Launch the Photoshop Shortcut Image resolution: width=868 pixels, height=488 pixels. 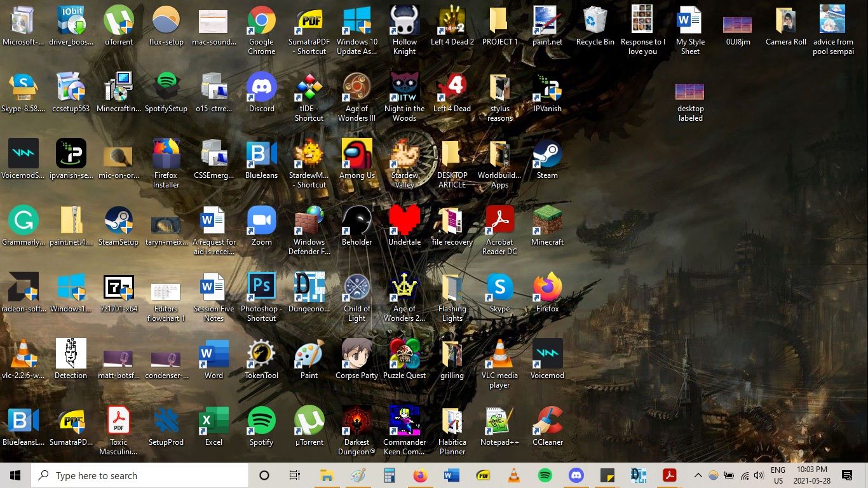(261, 287)
